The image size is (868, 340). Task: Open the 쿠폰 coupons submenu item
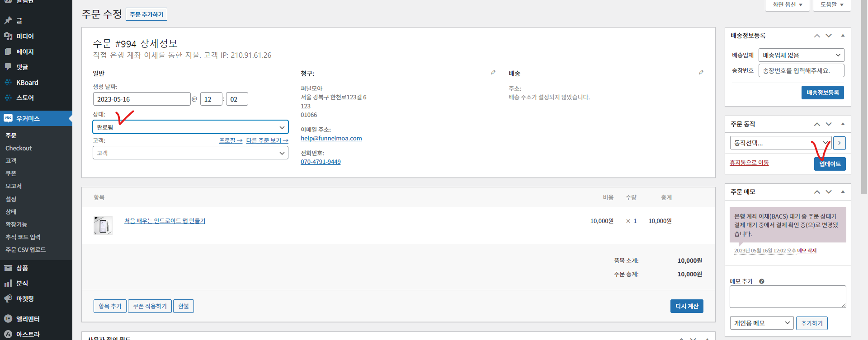click(11, 173)
